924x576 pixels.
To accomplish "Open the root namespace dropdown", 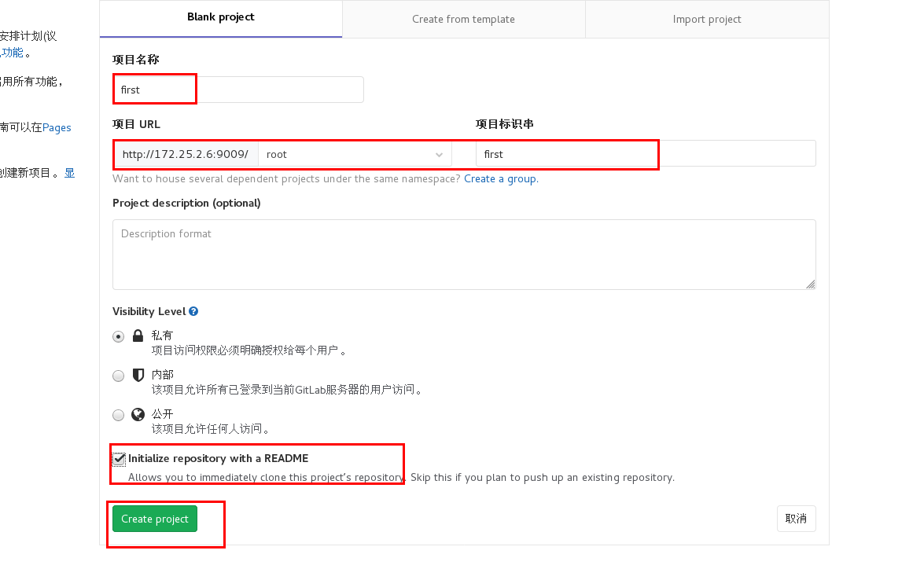I will pos(355,154).
